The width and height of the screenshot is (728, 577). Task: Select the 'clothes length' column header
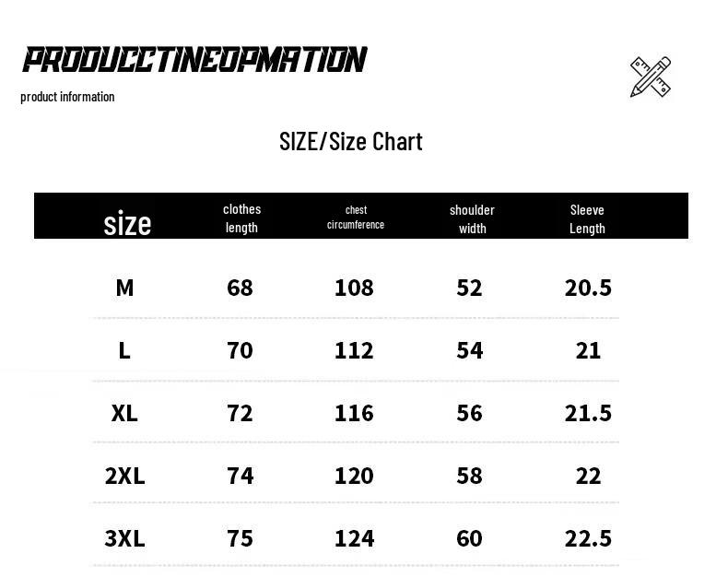pos(241,218)
